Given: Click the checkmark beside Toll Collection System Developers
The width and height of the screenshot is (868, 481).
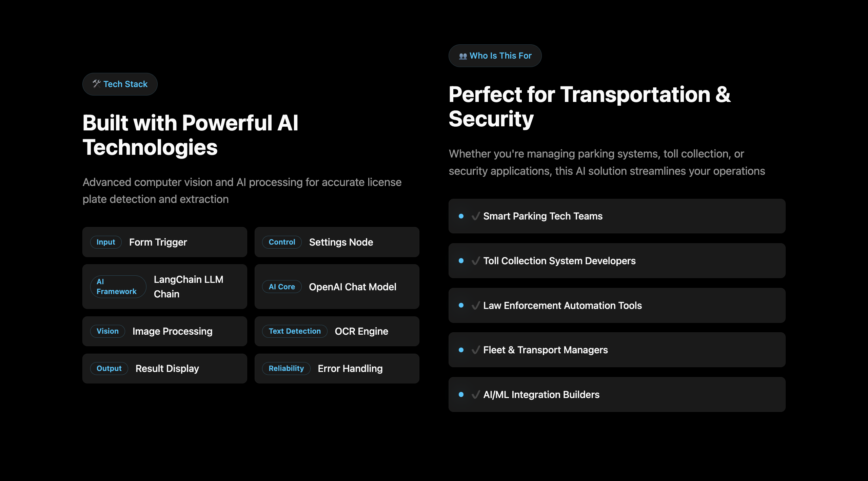Looking at the screenshot, I should tap(476, 261).
